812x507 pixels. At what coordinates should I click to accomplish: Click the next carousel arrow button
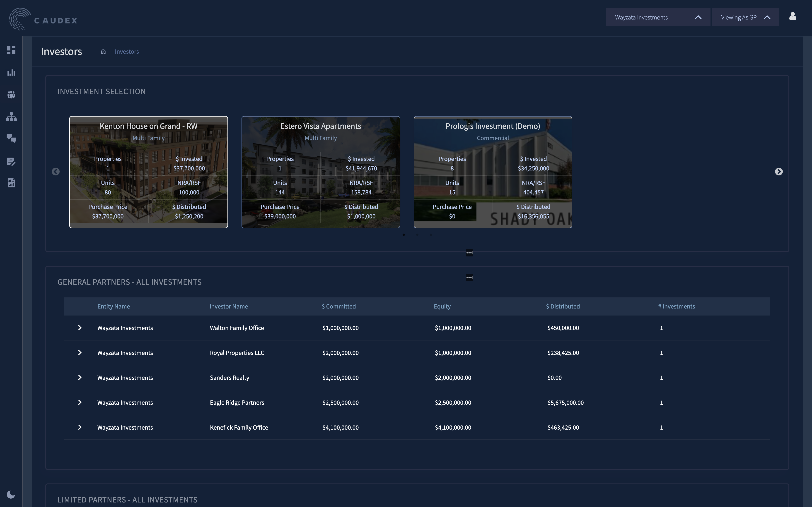778,172
